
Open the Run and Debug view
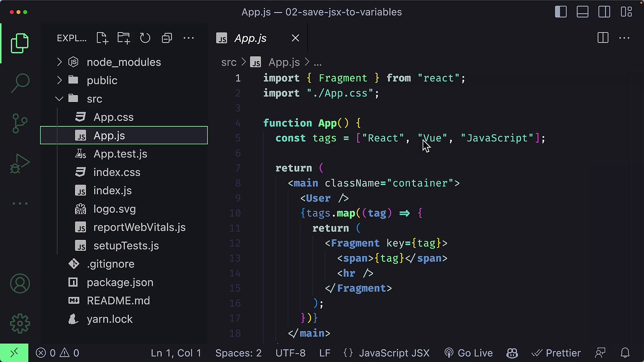click(20, 164)
